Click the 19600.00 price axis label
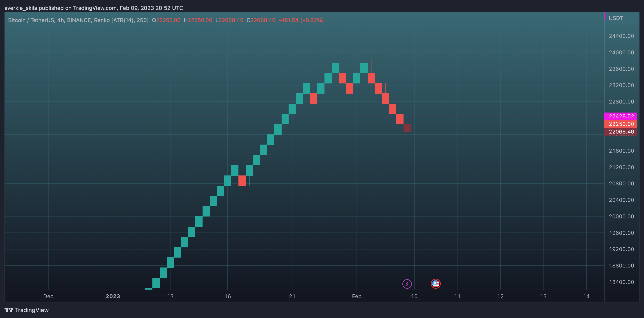Screen dimensions: 644x318 (621, 233)
